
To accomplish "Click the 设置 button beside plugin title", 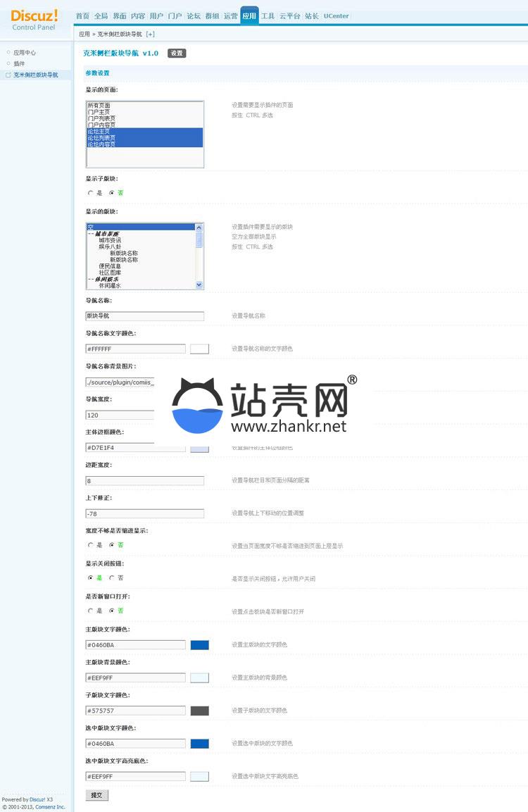I will coord(177,54).
